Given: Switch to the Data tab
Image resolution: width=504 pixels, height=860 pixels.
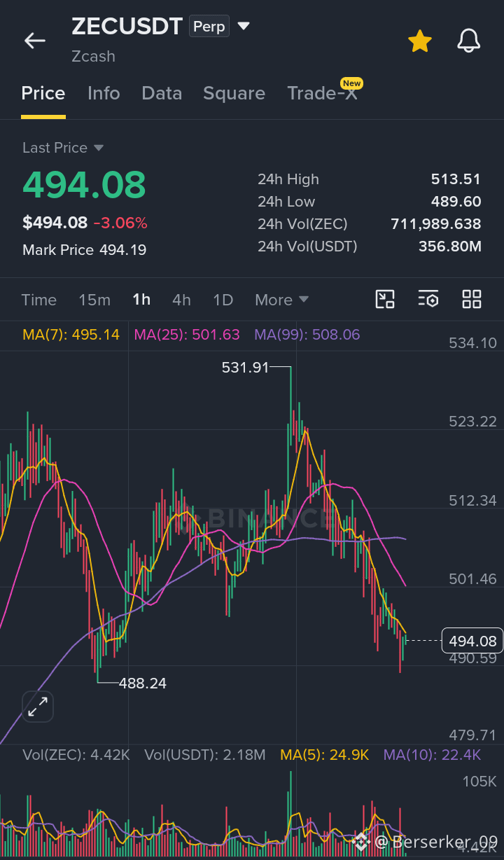Looking at the screenshot, I should [x=162, y=93].
